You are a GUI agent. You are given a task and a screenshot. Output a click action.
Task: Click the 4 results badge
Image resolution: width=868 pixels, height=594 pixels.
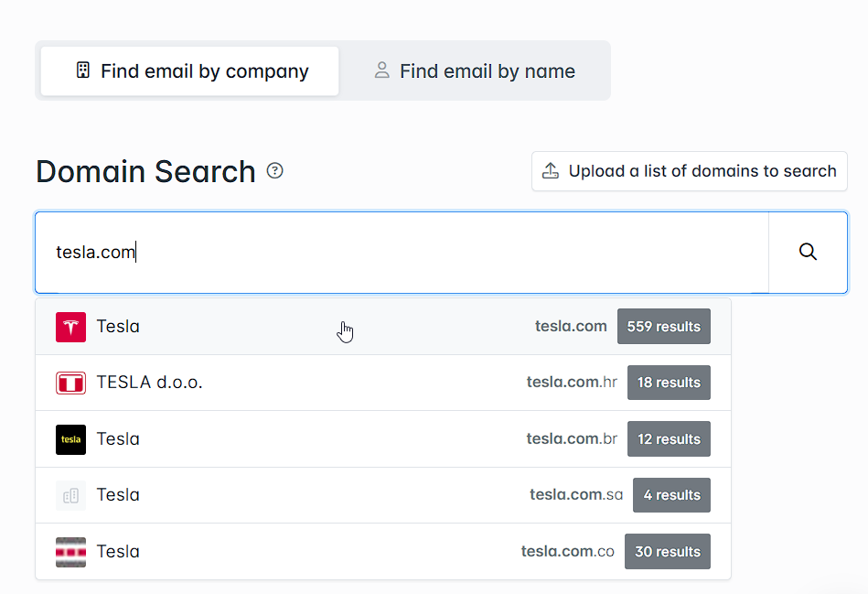[x=671, y=495]
